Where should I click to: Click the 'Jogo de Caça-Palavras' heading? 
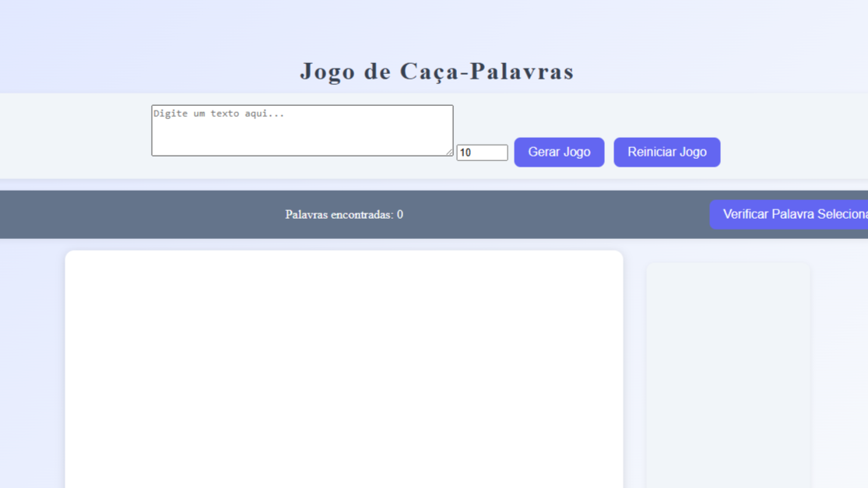click(437, 71)
